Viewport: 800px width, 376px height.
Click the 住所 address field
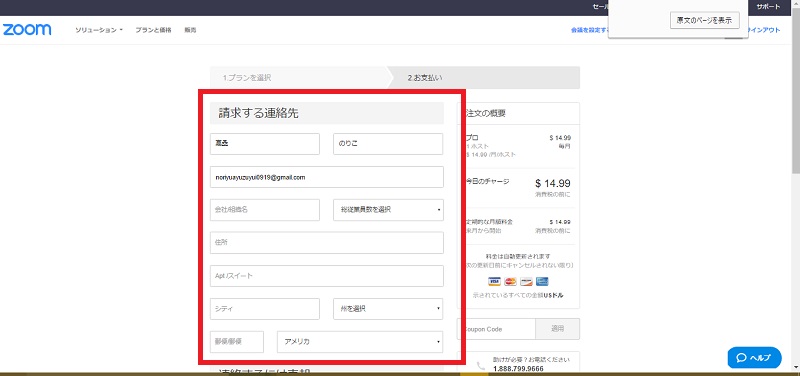coord(327,243)
